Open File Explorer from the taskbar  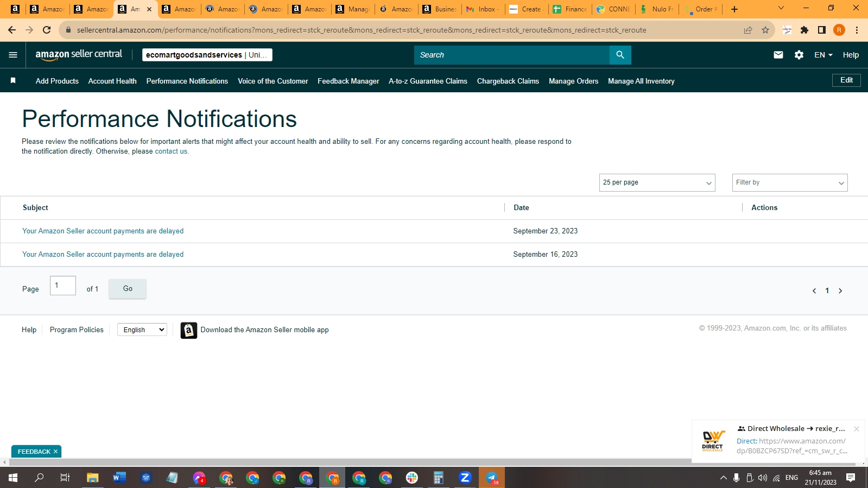[93, 478]
